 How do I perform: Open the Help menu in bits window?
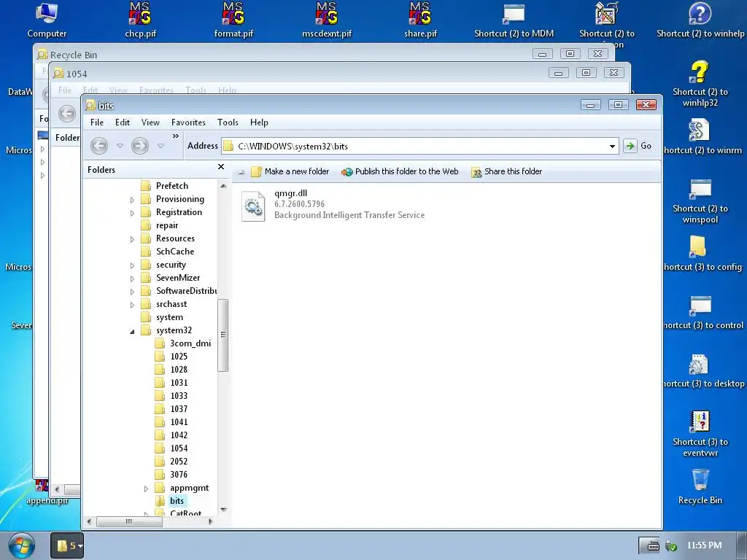click(259, 122)
